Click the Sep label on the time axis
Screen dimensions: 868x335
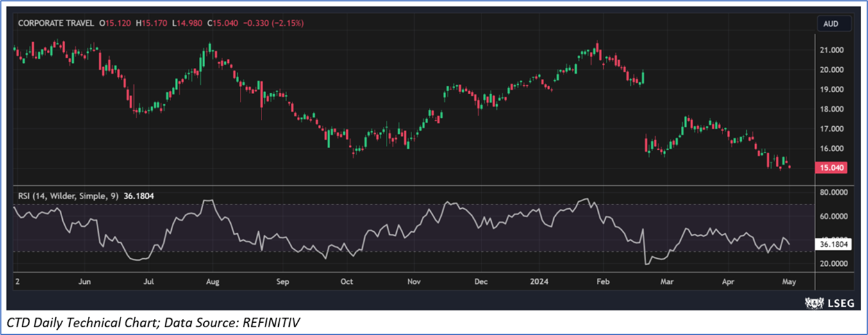[283, 281]
